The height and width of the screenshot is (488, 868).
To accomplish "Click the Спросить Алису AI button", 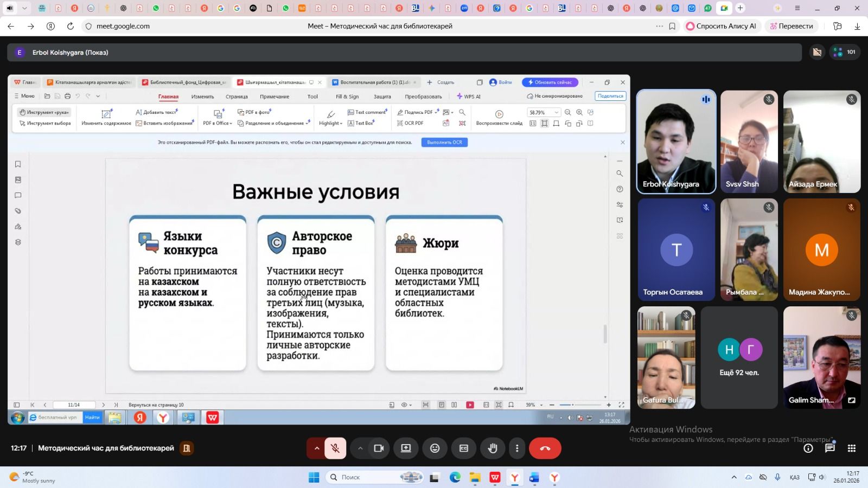I will [x=721, y=26].
